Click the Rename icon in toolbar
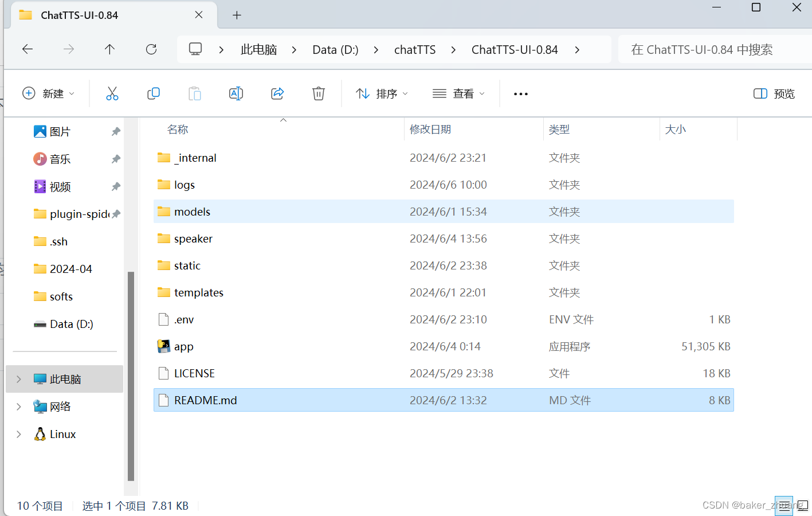The width and height of the screenshot is (812, 516). point(236,93)
